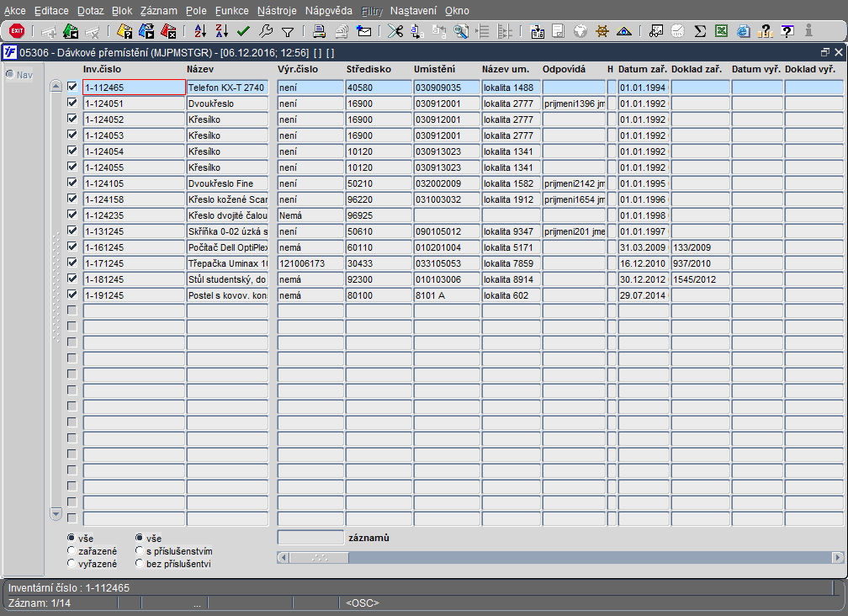
Task: Uncheck the checkbox for row 1-124105
Action: coord(72,183)
